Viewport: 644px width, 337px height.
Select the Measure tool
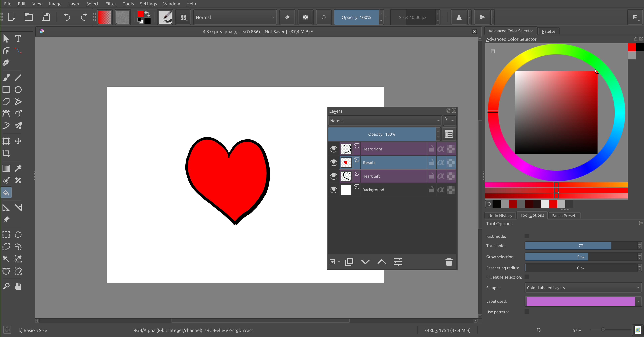click(x=6, y=208)
